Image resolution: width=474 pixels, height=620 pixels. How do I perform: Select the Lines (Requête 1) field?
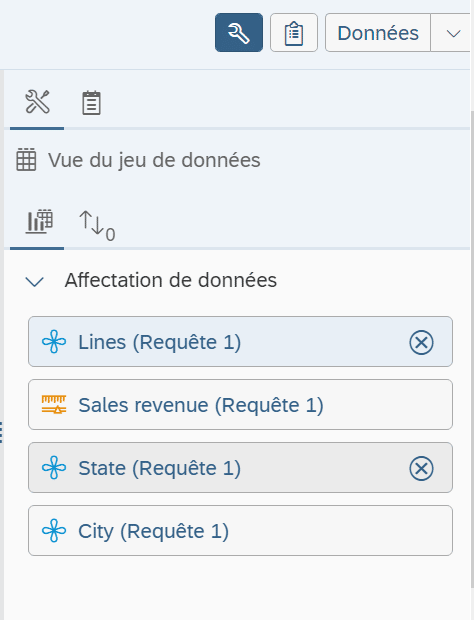click(240, 342)
